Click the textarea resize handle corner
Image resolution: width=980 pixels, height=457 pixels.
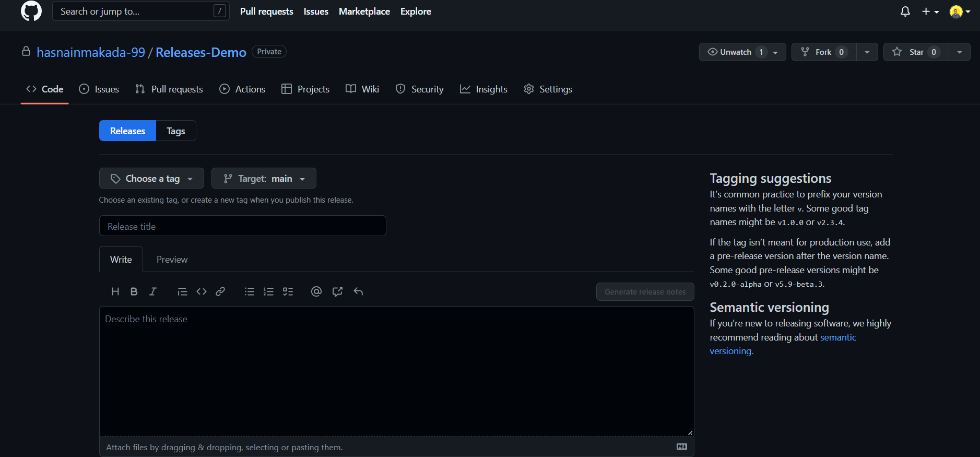690,432
